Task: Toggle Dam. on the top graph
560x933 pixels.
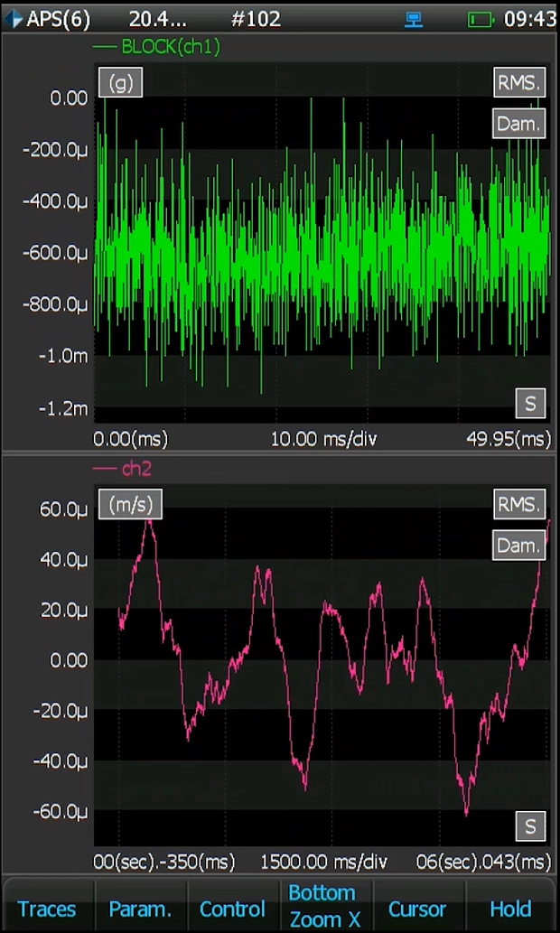Action: coord(519,124)
